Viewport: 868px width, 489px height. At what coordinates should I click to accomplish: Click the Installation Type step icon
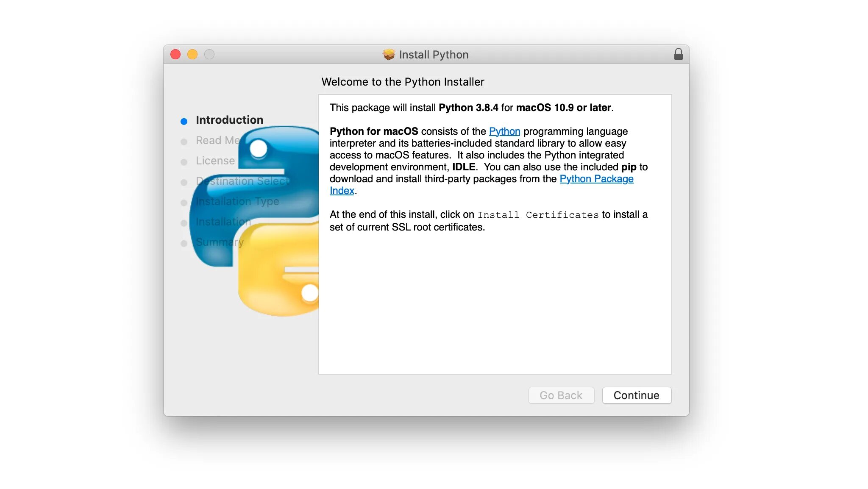184,201
